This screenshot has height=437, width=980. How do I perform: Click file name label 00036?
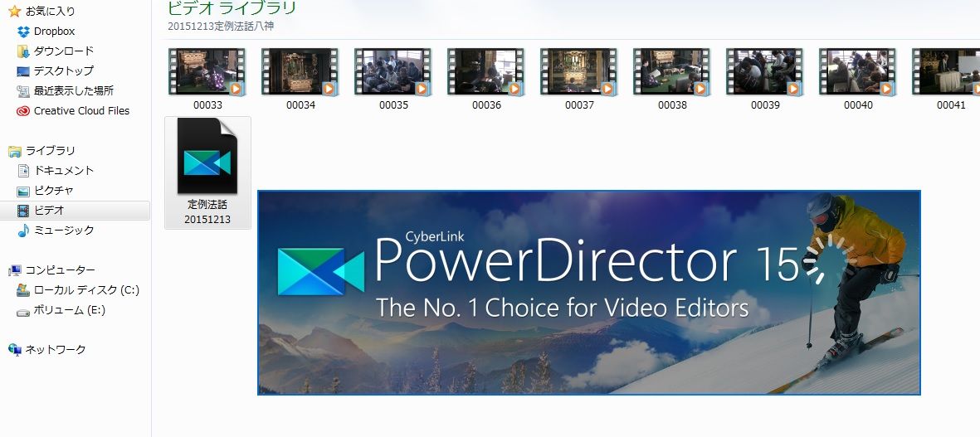tap(486, 105)
